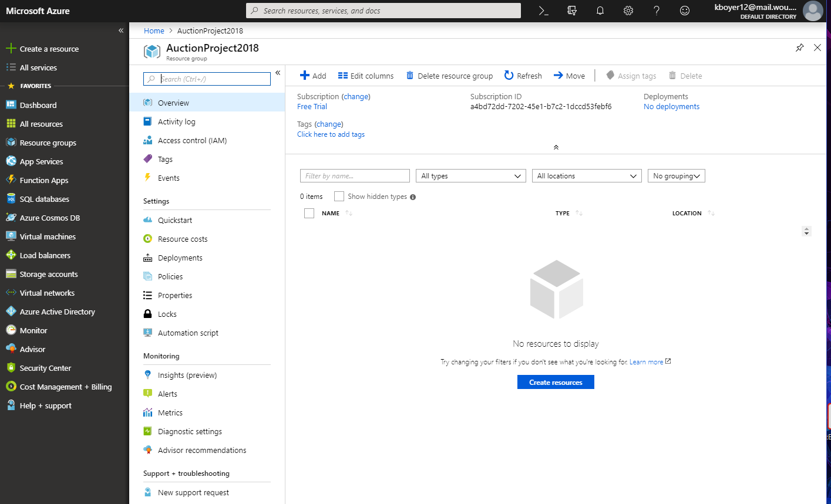Select Overview in the resource menu
The image size is (831, 504).
(207, 103)
